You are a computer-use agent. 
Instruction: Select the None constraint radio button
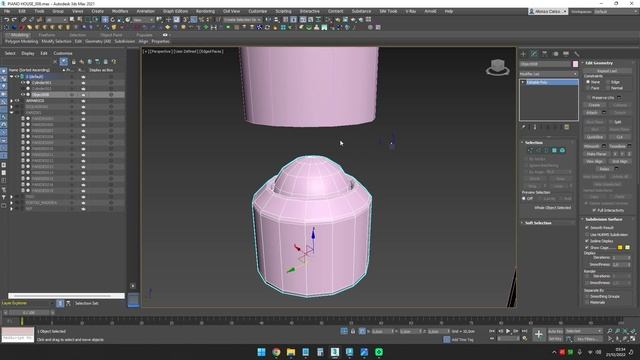point(588,82)
